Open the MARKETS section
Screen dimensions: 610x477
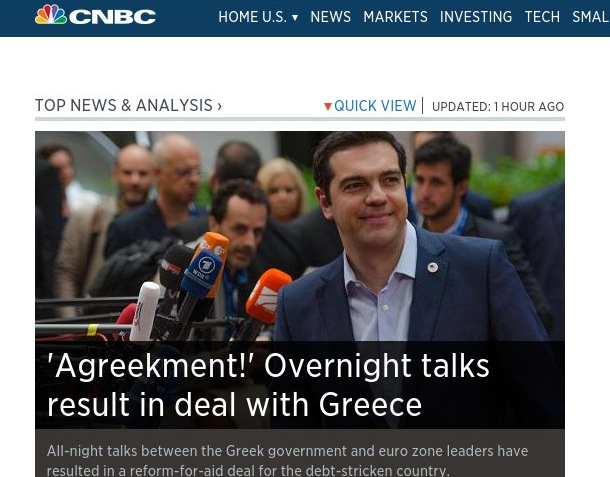click(395, 17)
